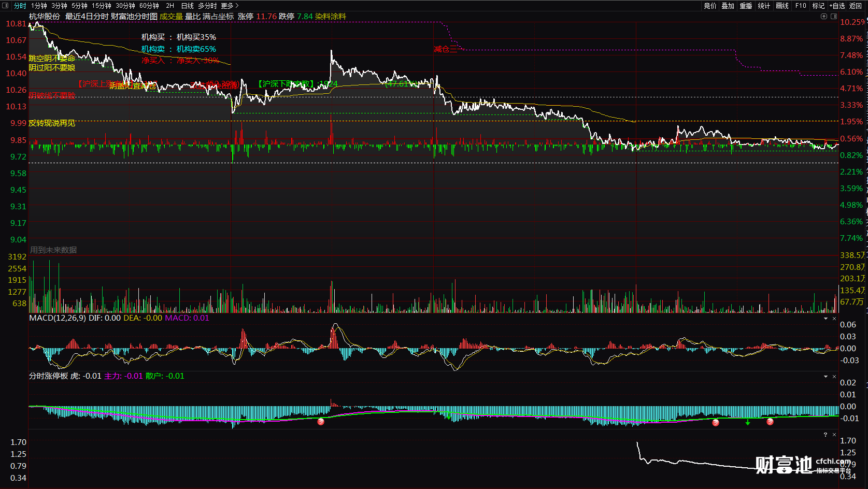Toggle the left sidebar panel icon

click(x=6, y=6)
